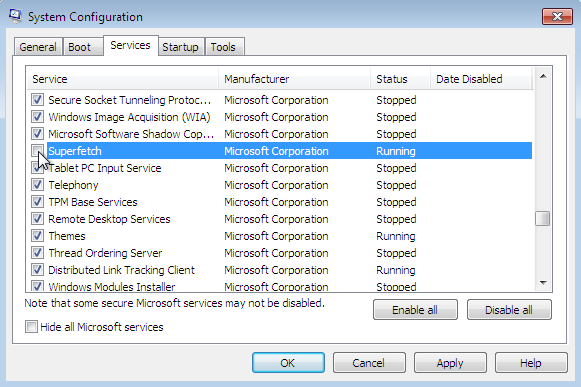This screenshot has height=387, width=581.
Task: Select the TPM Base Services name
Action: pos(93,202)
